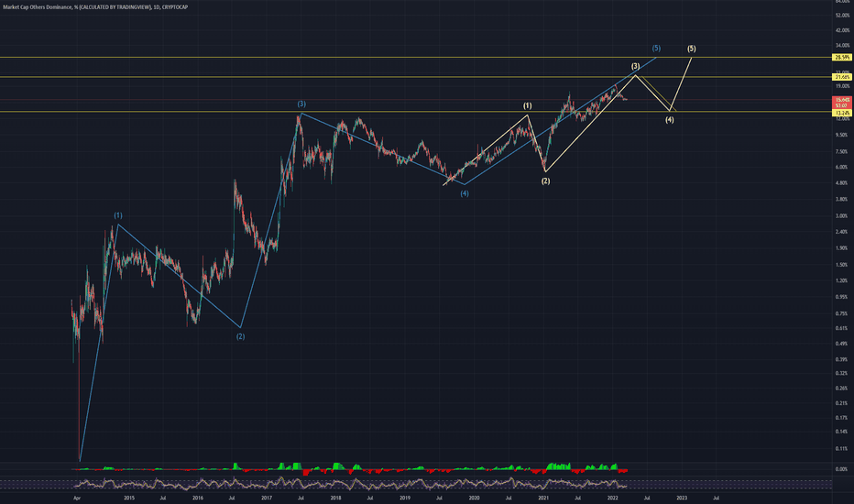Click the RSI oscillator line in the bottom pane
The image size is (854, 504).
click(x=350, y=483)
